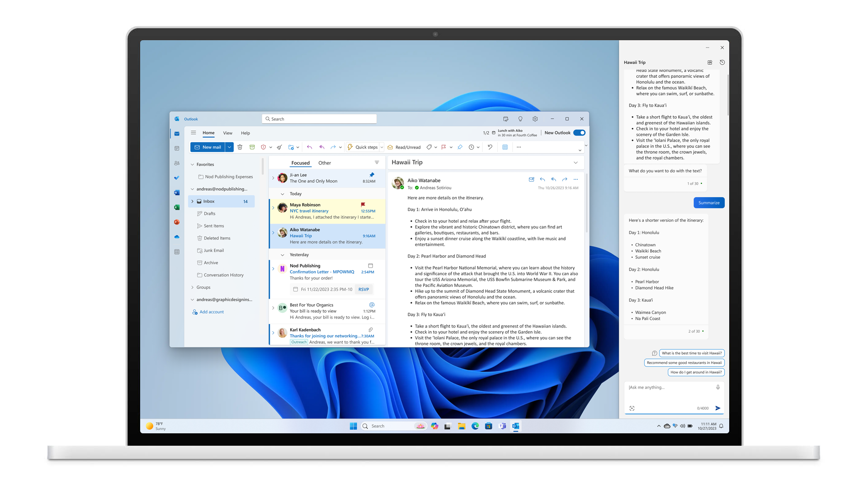Image resolution: width=868 pixels, height=488 pixels.
Task: Toggle the navigation pane hamburger button
Action: tap(193, 133)
